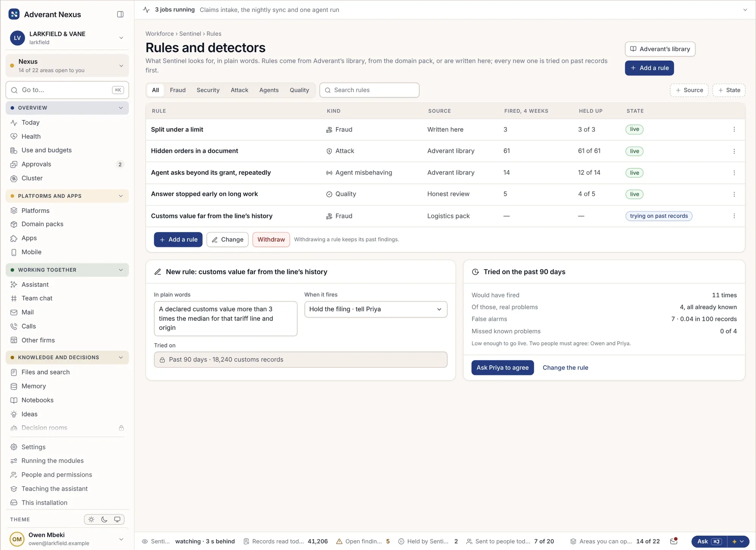756x550 pixels.
Task: Expand the jobs running banner chevron
Action: (745, 10)
